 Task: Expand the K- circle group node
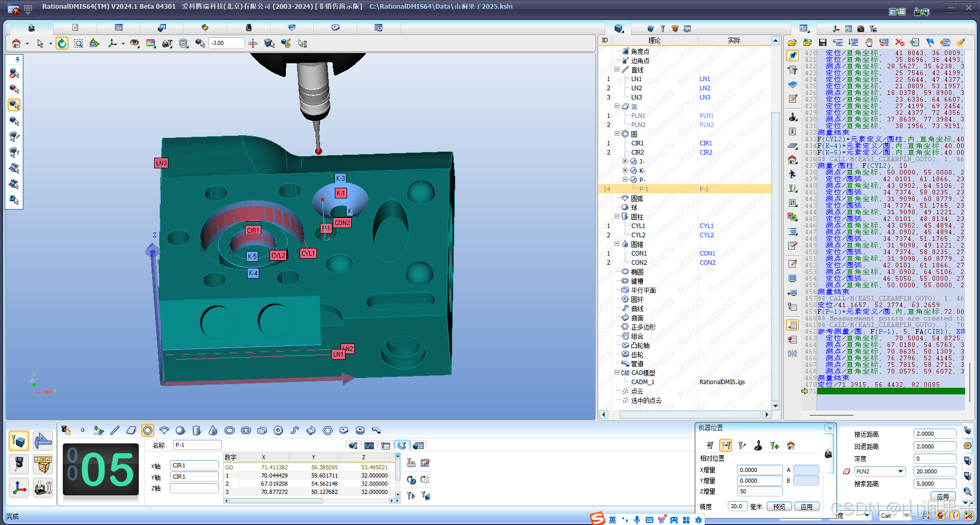coord(625,170)
